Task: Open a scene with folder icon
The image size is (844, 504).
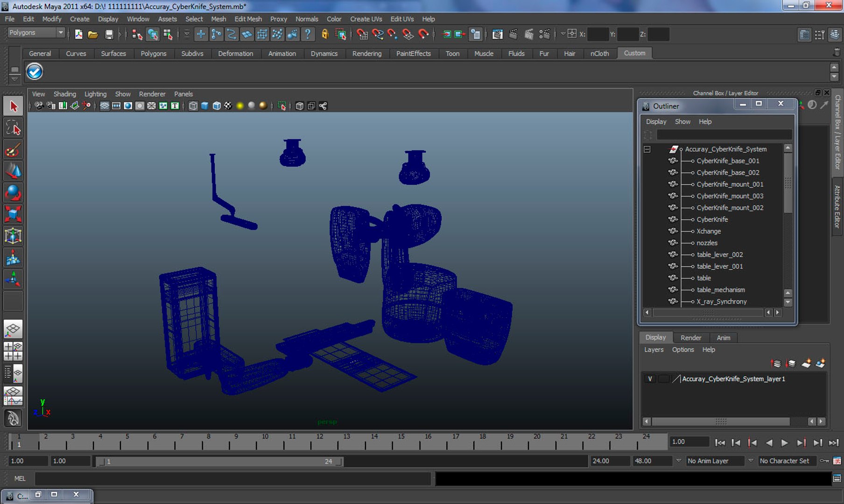Action: (x=93, y=34)
